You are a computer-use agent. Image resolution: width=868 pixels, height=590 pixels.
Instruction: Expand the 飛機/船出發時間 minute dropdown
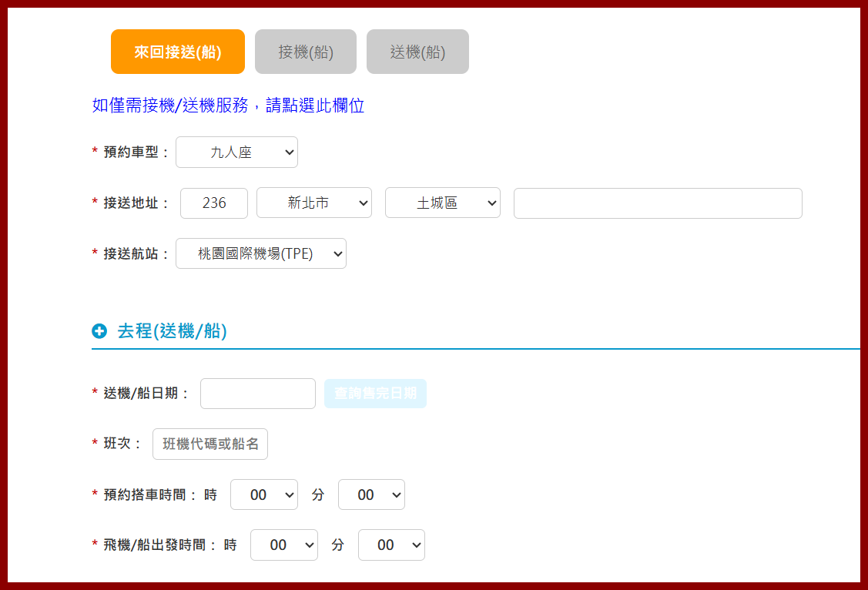click(391, 545)
